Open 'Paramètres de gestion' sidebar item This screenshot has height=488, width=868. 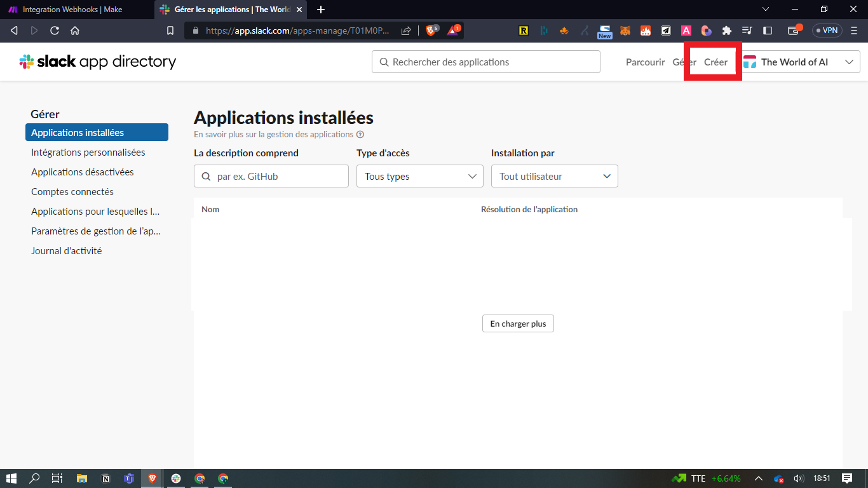pos(97,231)
